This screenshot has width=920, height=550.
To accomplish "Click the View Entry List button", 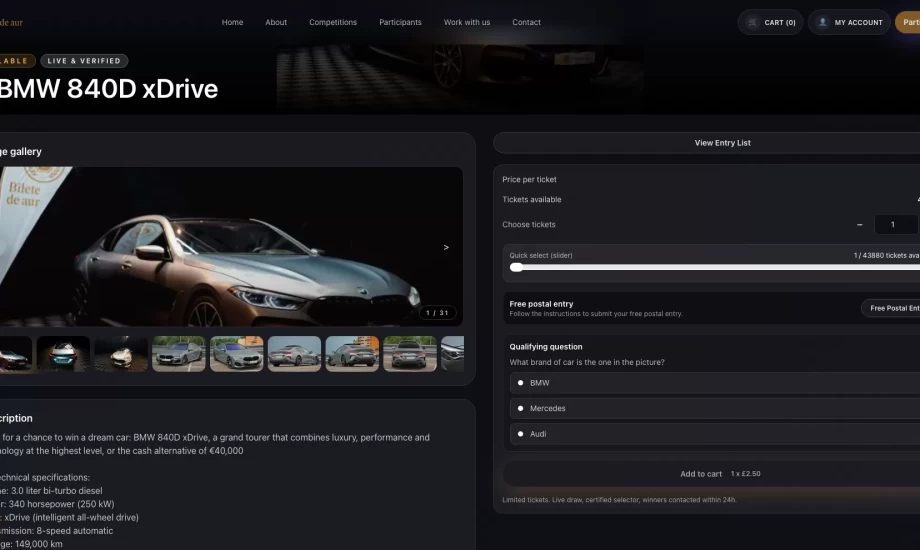I will point(706,143).
